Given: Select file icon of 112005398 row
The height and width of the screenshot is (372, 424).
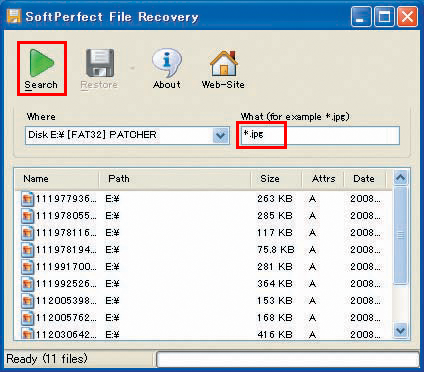Looking at the screenshot, I should [x=27, y=301].
